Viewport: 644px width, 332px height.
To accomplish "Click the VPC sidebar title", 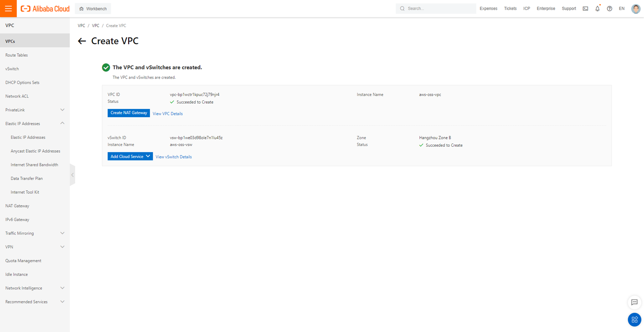I will tap(10, 25).
